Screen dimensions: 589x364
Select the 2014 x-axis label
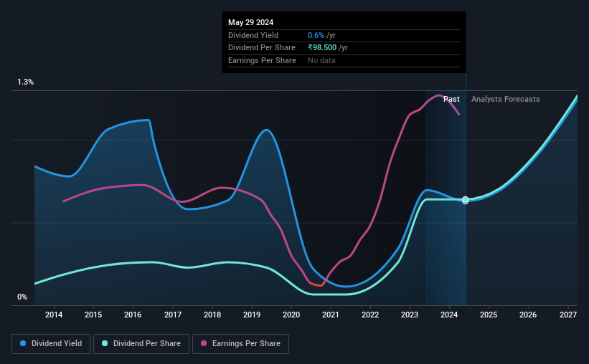click(x=54, y=315)
